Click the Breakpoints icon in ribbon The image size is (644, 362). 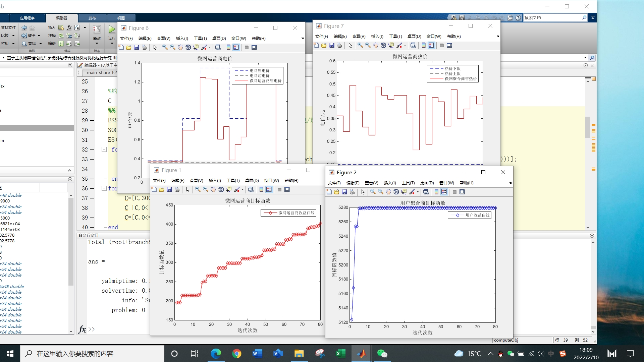pos(97,29)
